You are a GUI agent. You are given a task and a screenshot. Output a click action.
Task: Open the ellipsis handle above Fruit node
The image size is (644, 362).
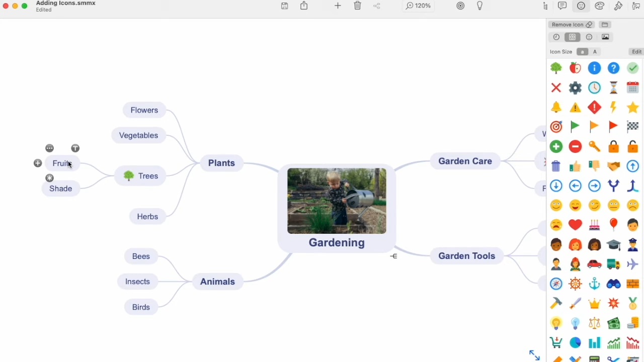tap(49, 148)
